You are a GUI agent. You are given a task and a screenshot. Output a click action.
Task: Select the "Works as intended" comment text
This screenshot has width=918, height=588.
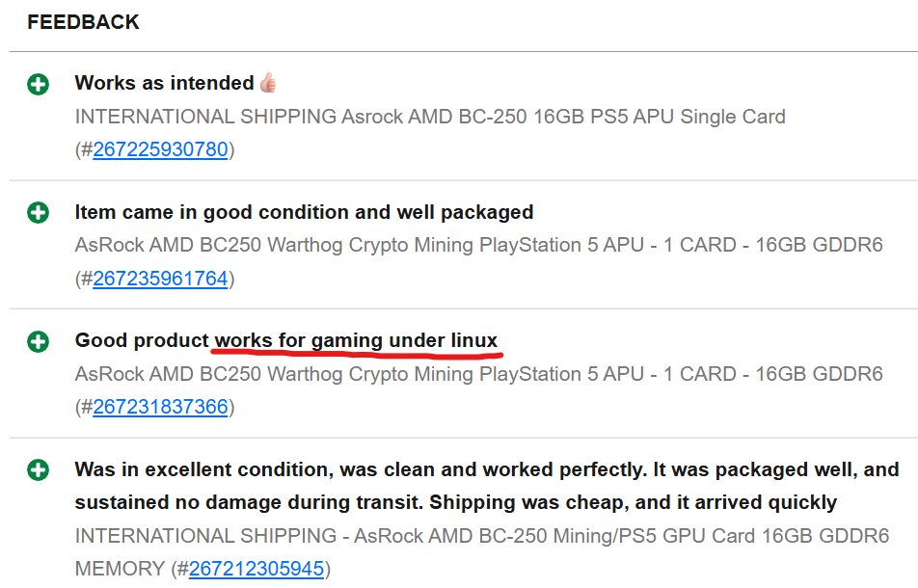coord(164,84)
